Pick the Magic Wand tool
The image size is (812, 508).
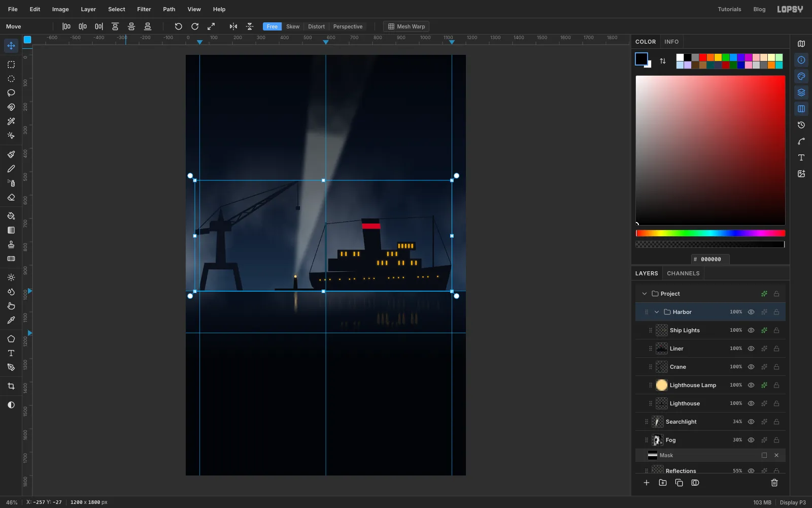11,121
